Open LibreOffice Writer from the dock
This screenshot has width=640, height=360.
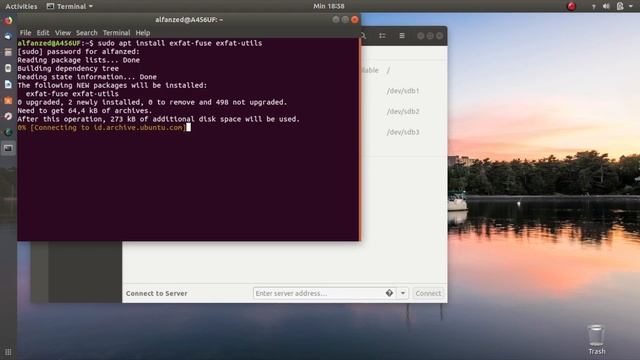click(8, 84)
